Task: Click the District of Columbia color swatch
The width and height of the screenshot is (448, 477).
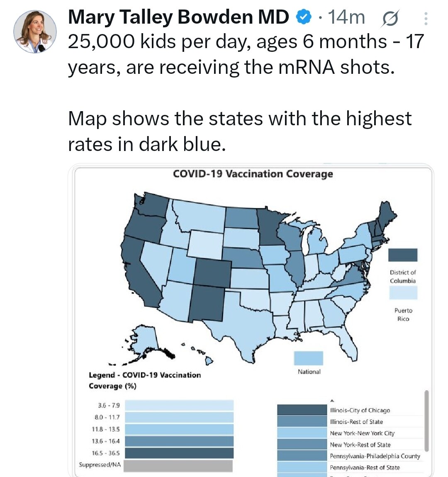Action: [403, 256]
